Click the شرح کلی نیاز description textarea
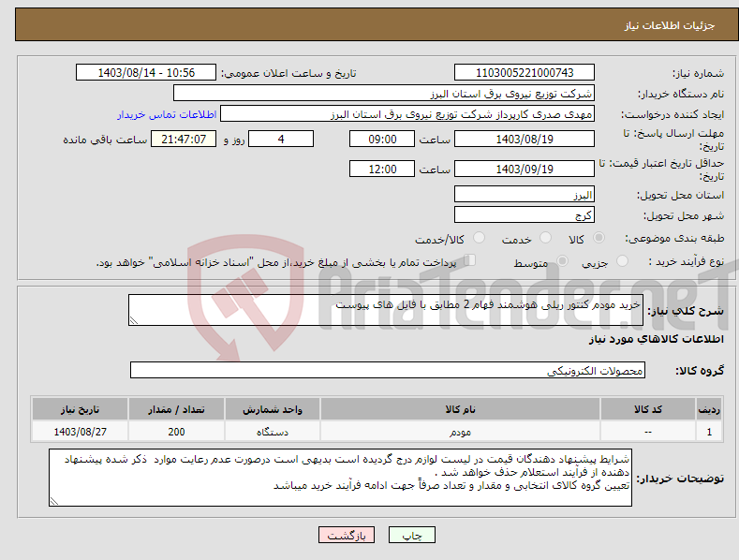Screen dimensions: 739x560 point(386,310)
